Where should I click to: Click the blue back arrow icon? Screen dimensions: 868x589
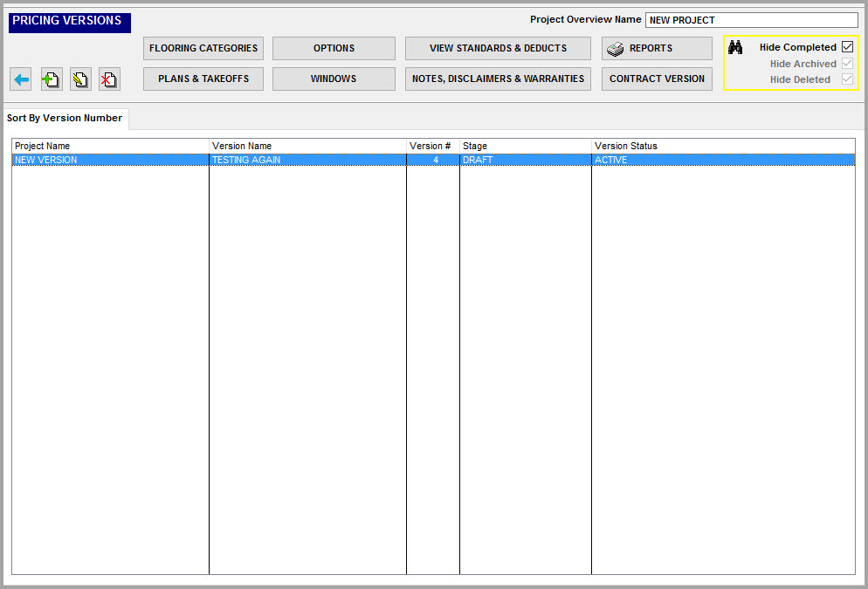[x=21, y=79]
